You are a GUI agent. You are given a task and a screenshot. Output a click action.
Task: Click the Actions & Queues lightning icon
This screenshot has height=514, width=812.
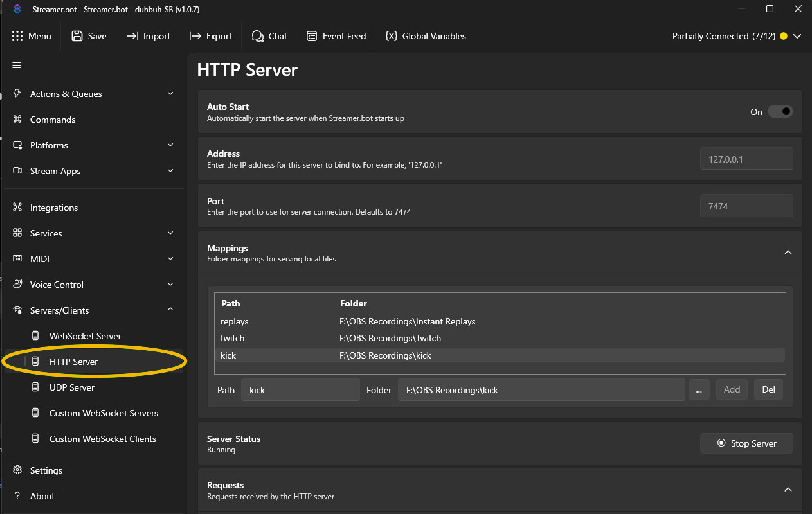17,94
